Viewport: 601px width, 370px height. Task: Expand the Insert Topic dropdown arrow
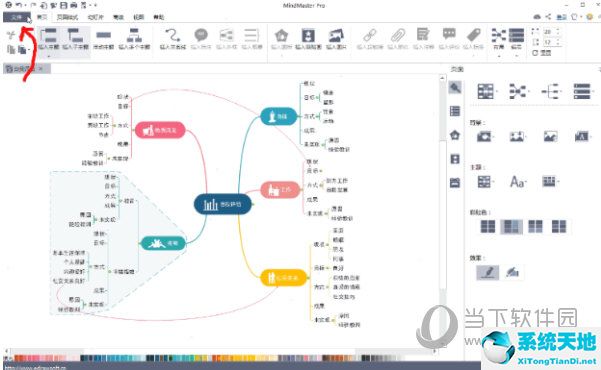[49, 56]
